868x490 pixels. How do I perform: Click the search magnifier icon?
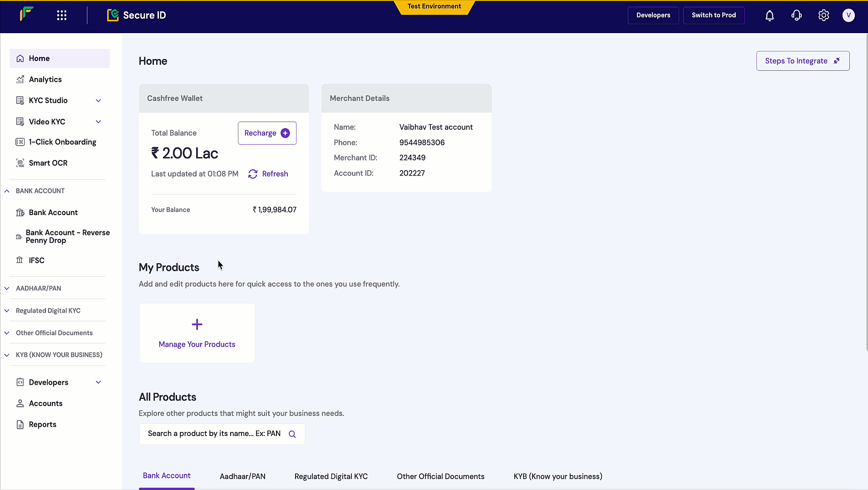(x=292, y=434)
